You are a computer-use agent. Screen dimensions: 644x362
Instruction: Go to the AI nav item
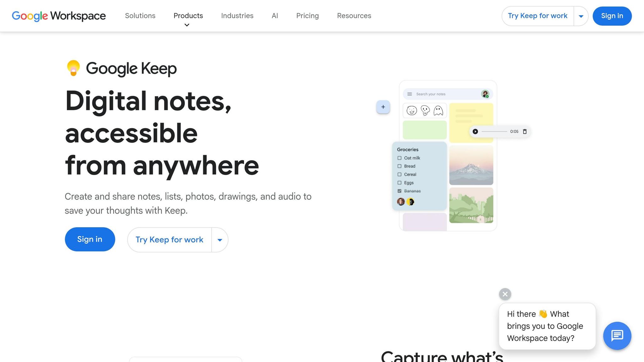pyautogui.click(x=275, y=16)
